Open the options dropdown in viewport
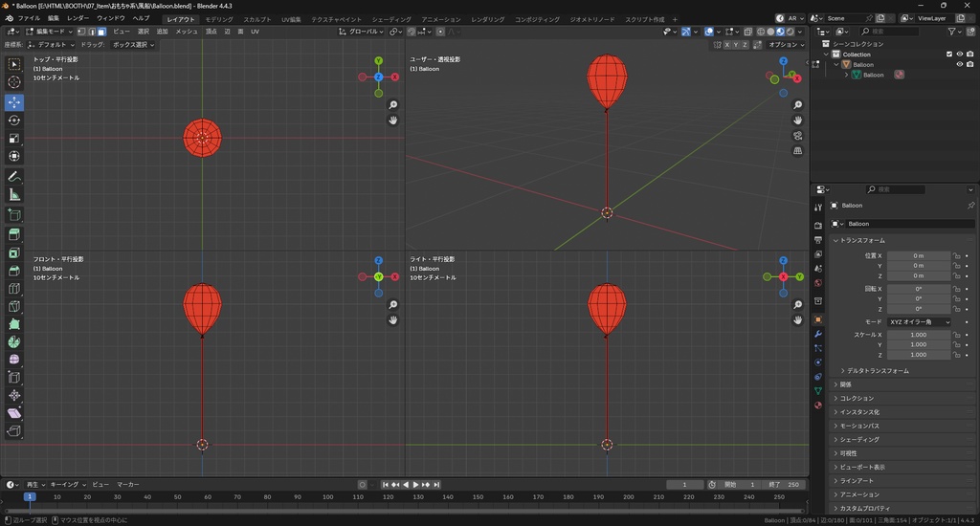This screenshot has height=526, width=980. pos(787,45)
